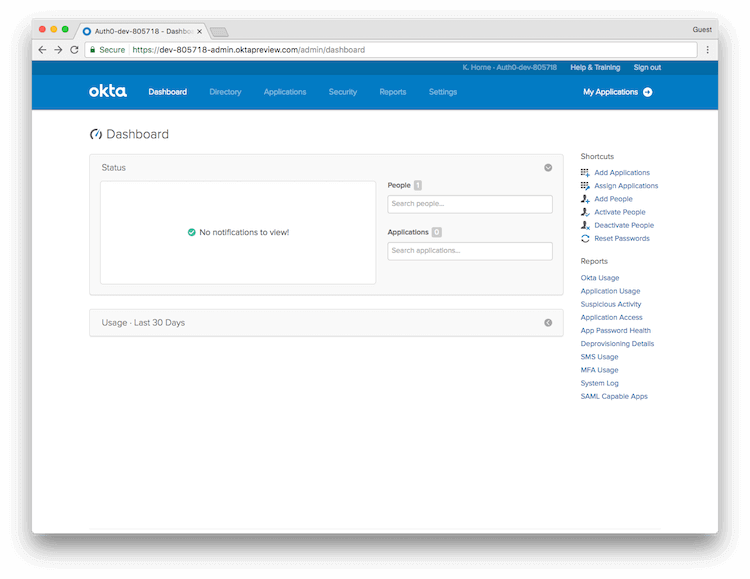Expand the Usage - Last 30 Days panel
The height and width of the screenshot is (579, 750).
tap(548, 323)
